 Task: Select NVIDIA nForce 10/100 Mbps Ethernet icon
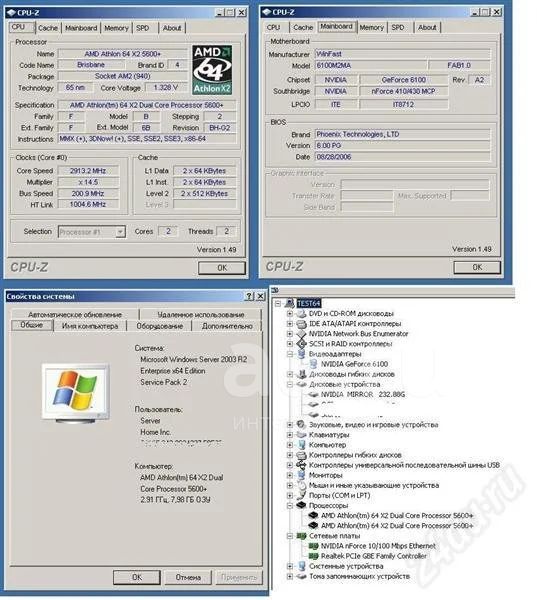coord(313,546)
